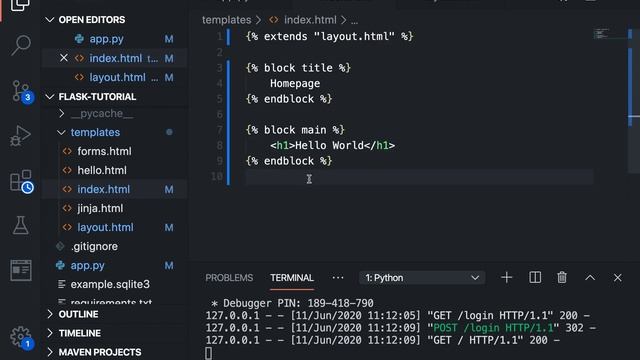640x360 pixels.
Task: Open the Run and Debug view
Action: pyautogui.click(x=20, y=136)
